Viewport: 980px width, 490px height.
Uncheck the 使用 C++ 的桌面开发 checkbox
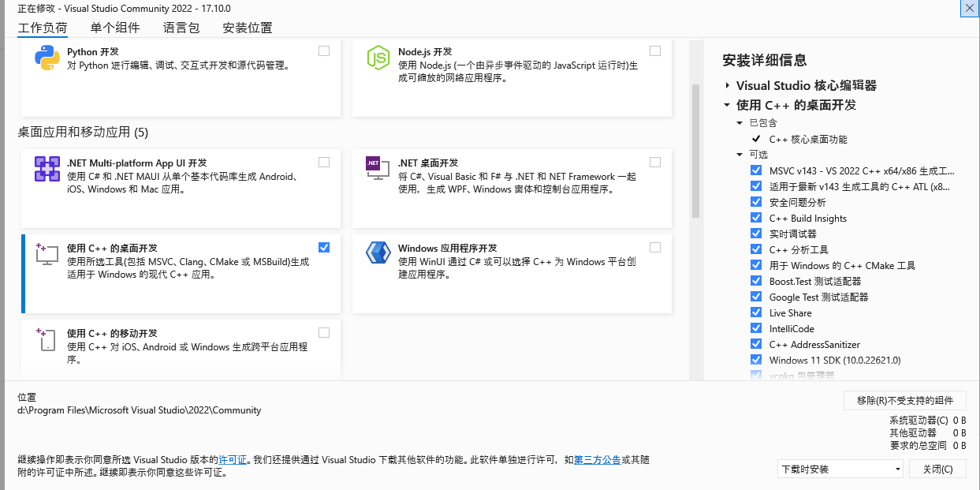[x=324, y=247]
